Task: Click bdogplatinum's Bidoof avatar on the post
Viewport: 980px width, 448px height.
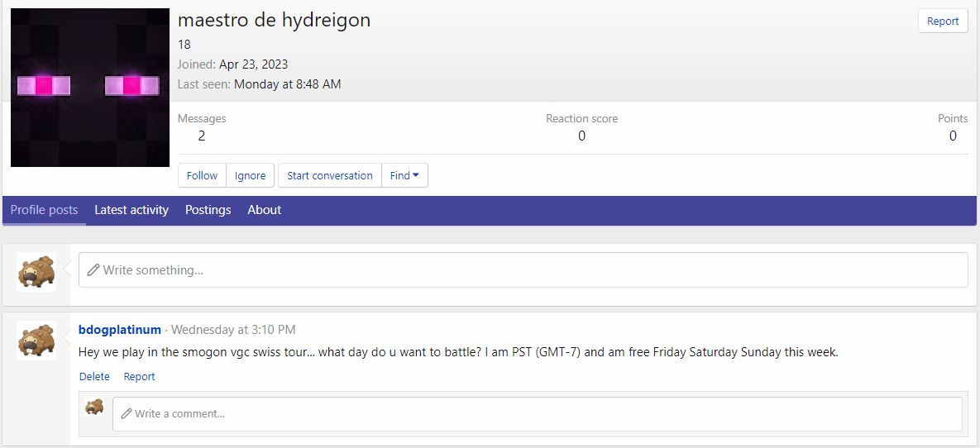Action: (x=36, y=340)
